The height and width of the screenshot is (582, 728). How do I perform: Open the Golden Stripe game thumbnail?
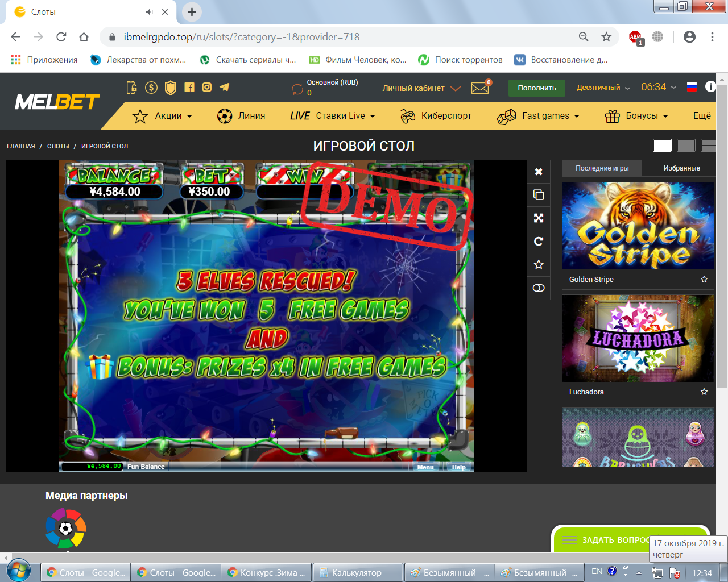pos(638,226)
